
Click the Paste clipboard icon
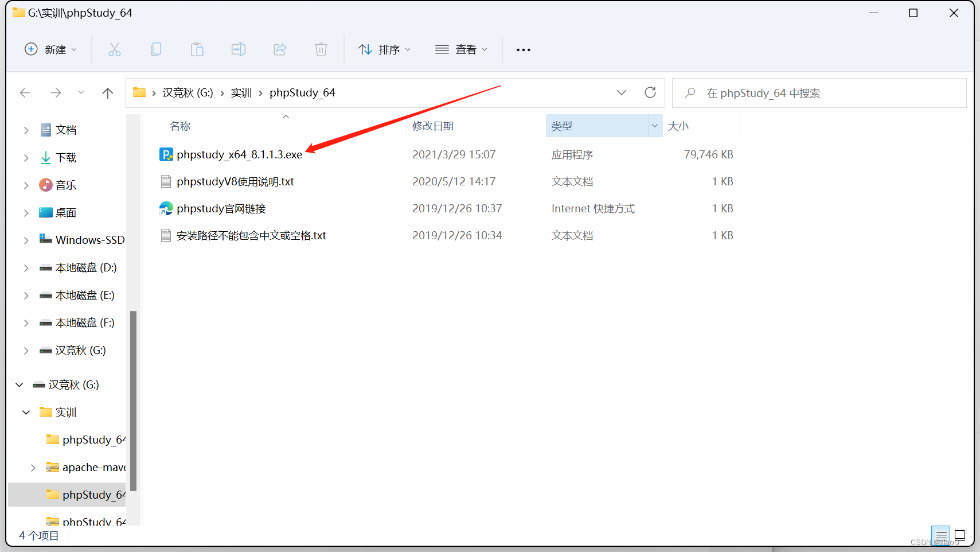tap(197, 49)
